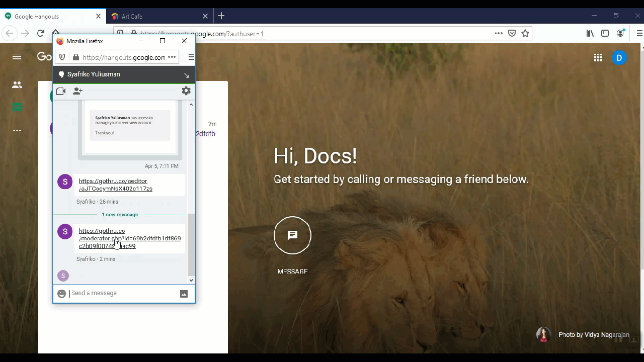This screenshot has height=362, width=644.
Task: Open a new tab
Action: [221, 16]
